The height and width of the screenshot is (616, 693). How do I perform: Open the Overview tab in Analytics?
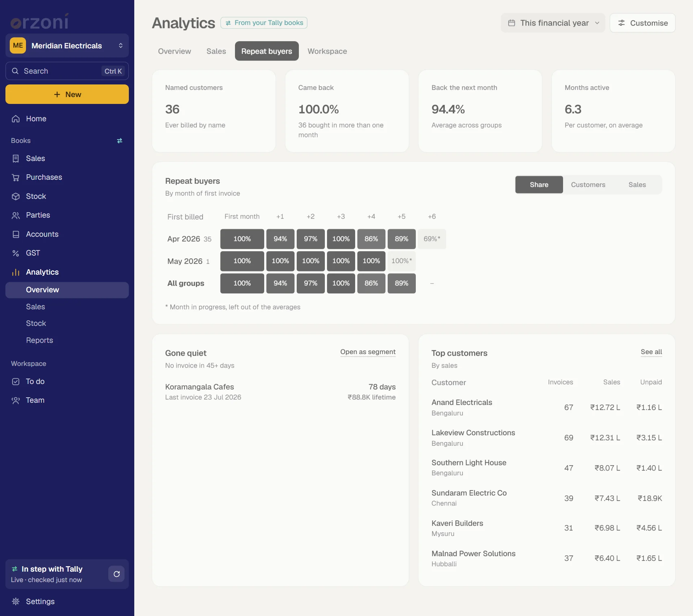tap(174, 51)
